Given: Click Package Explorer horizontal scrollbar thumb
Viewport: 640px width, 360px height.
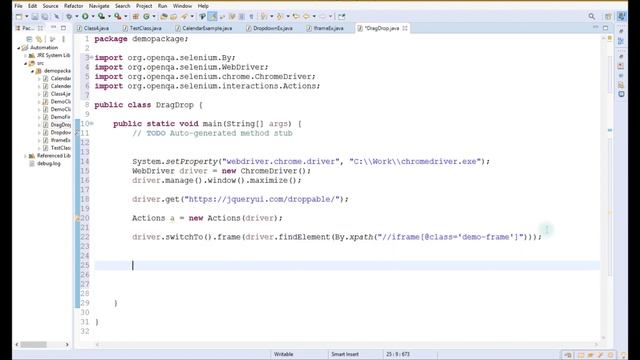Looking at the screenshot, I should click(34, 344).
